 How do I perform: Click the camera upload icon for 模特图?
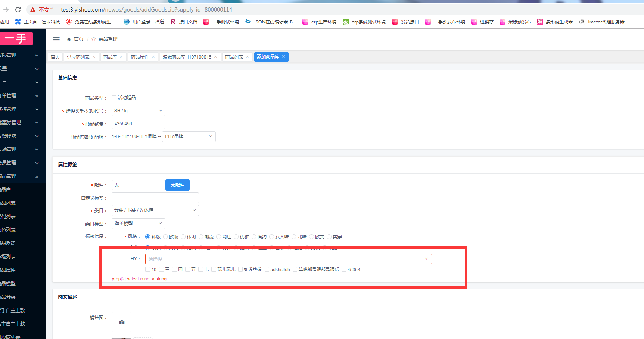click(x=122, y=322)
